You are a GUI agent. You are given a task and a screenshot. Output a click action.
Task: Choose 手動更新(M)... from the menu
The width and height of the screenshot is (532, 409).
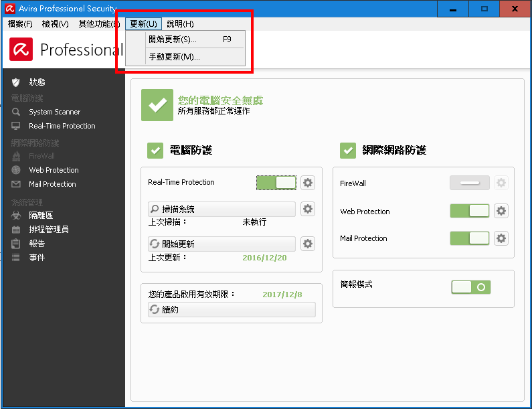pos(185,57)
